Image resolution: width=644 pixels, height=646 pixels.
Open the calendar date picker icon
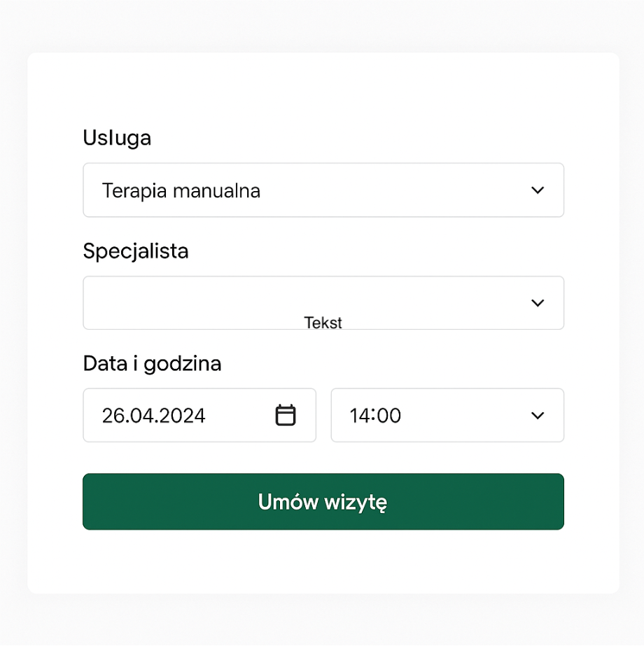click(x=286, y=415)
